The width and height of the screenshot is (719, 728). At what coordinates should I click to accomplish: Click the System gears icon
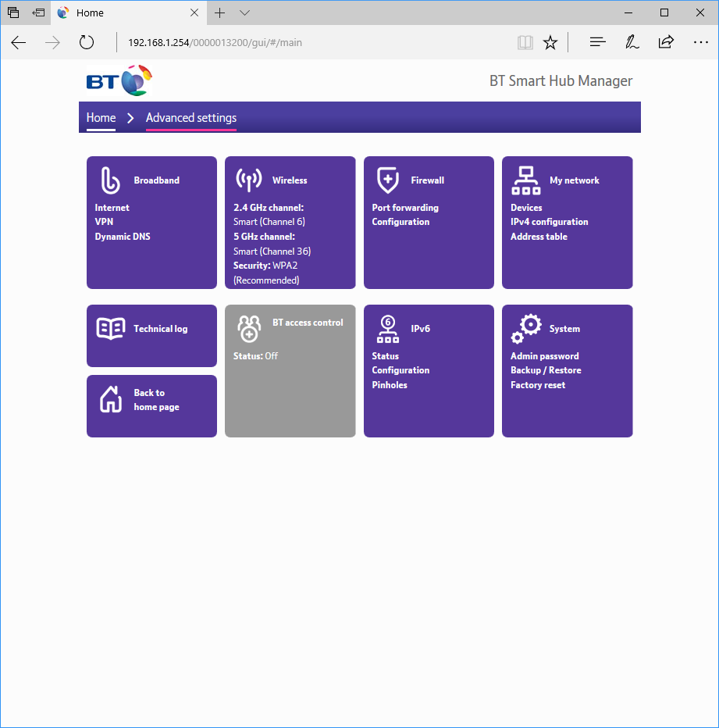click(x=526, y=329)
